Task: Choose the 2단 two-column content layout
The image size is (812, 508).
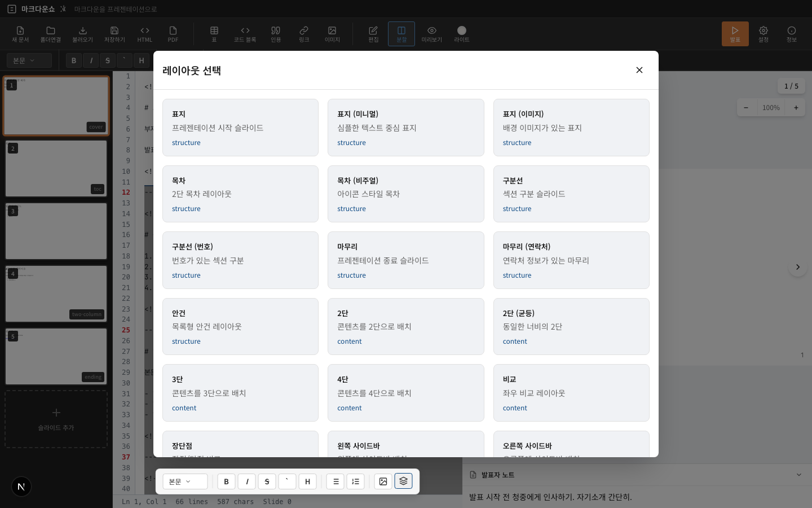Action: click(x=406, y=327)
